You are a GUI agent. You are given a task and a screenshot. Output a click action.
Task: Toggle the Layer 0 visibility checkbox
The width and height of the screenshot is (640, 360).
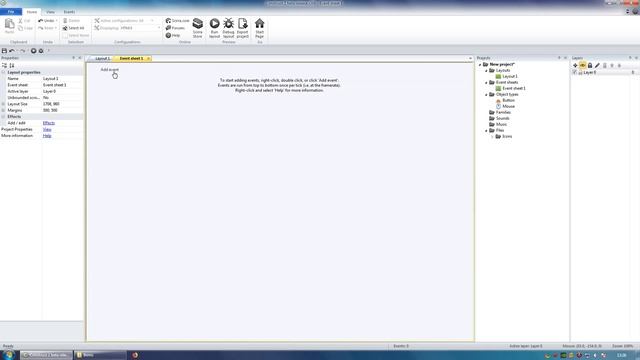pos(575,72)
